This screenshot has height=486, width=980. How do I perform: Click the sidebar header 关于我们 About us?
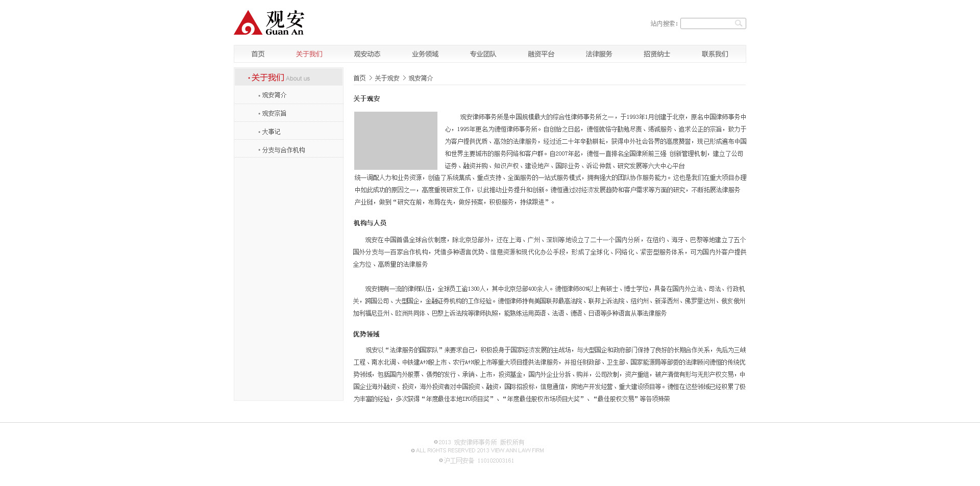(288, 77)
